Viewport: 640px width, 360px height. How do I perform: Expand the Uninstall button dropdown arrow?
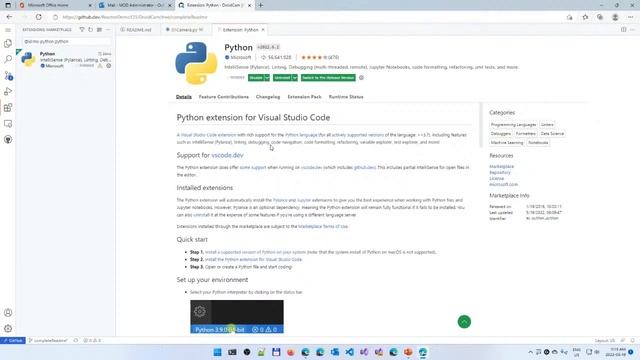click(x=295, y=78)
